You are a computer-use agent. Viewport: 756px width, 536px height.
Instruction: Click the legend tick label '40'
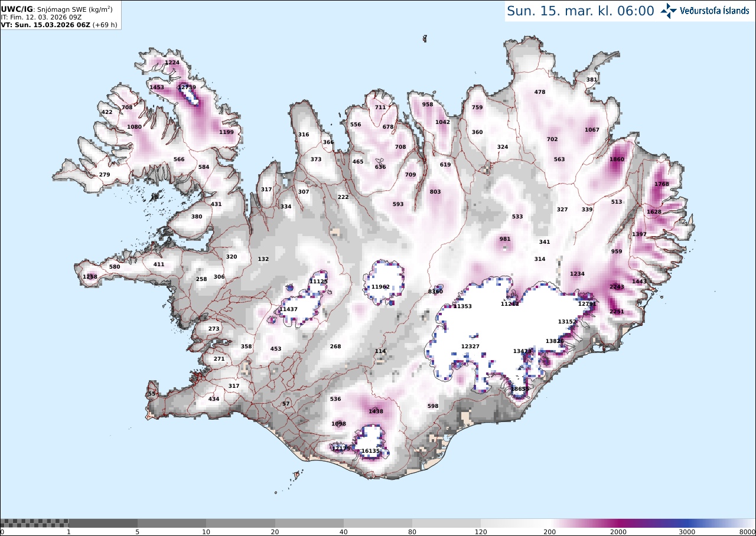344,532
